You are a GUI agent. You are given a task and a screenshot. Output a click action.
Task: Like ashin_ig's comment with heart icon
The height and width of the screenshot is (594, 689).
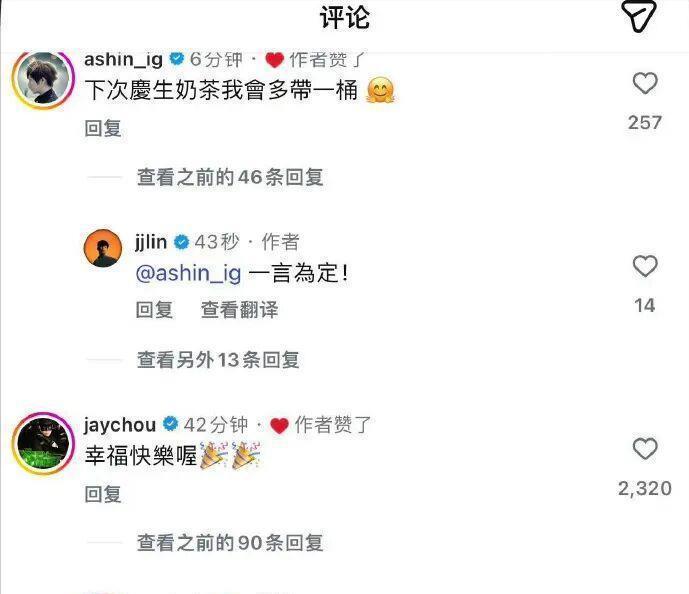(x=645, y=83)
